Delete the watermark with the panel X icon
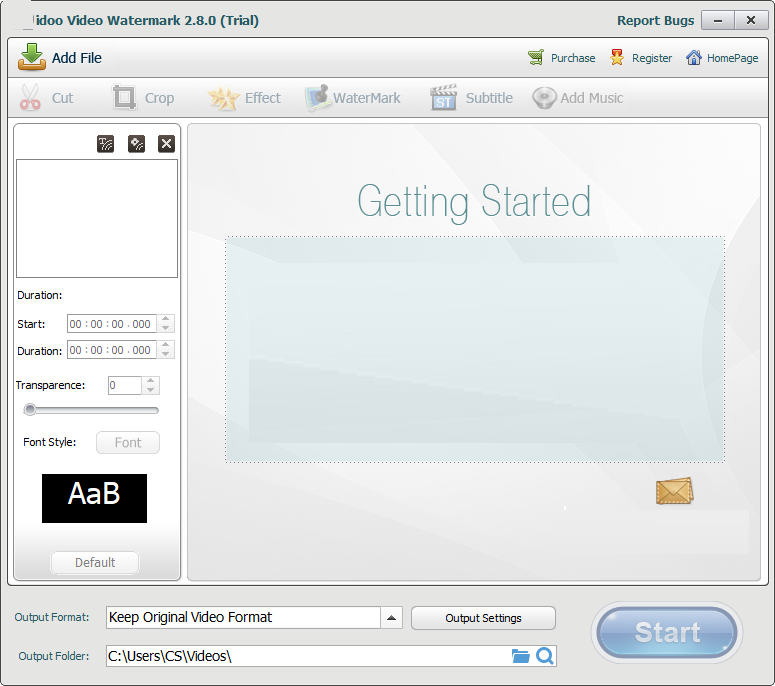 (167, 144)
